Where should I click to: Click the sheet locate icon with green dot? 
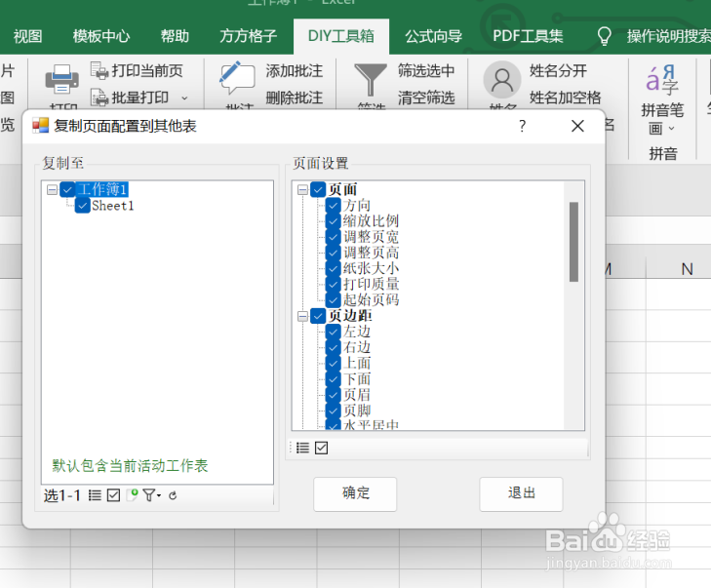pyautogui.click(x=133, y=495)
